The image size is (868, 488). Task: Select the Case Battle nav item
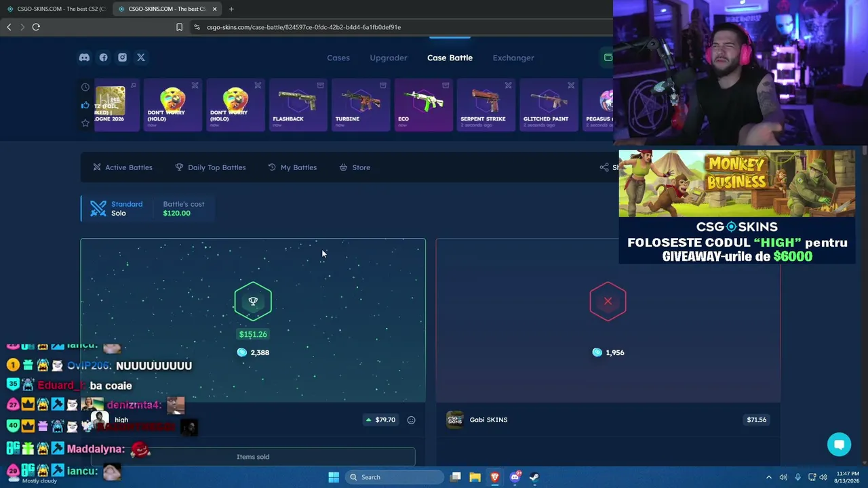tap(450, 58)
